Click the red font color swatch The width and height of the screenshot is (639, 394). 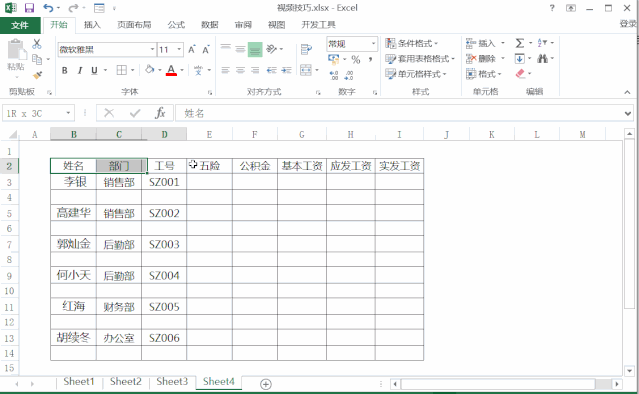171,70
